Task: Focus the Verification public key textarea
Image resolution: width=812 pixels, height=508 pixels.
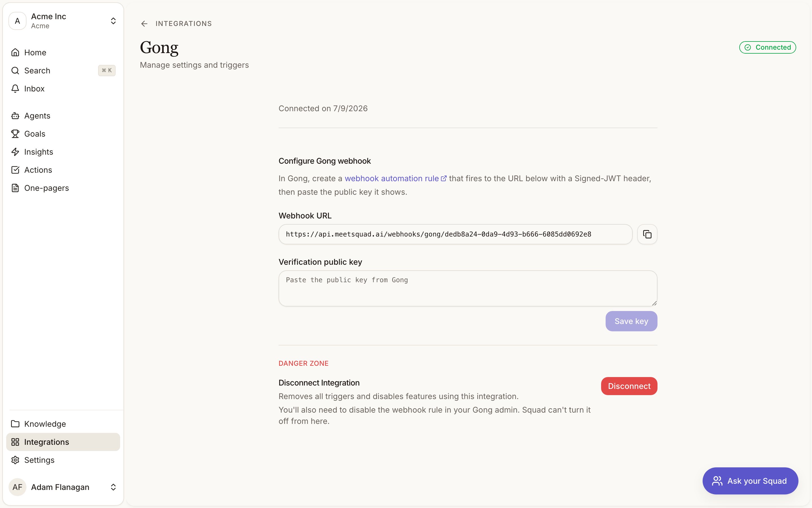Action: (x=468, y=288)
